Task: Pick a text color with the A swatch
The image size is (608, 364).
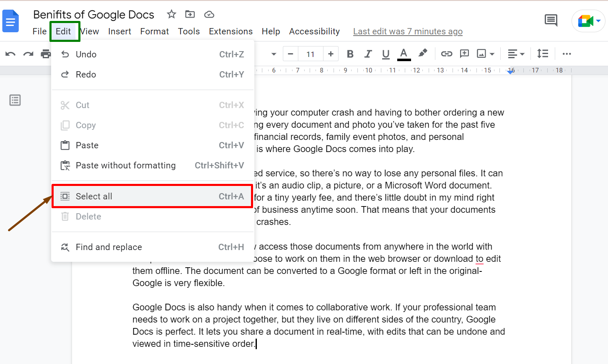Action: [x=404, y=54]
